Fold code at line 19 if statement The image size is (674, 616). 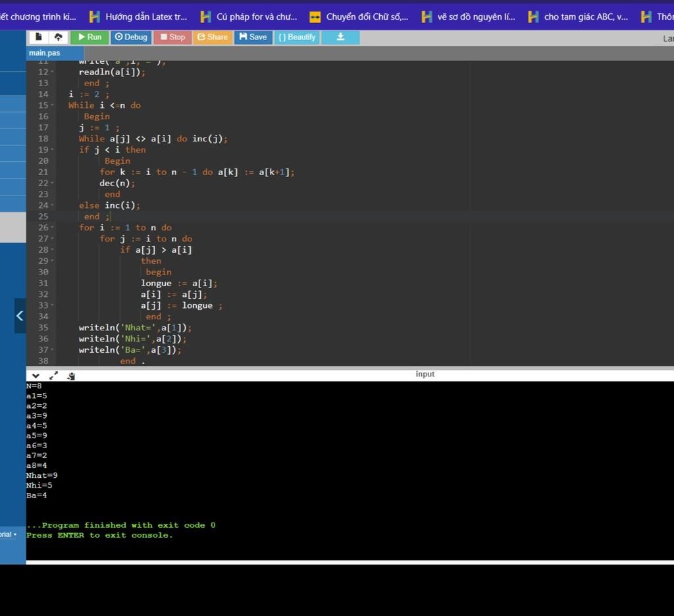53,150
